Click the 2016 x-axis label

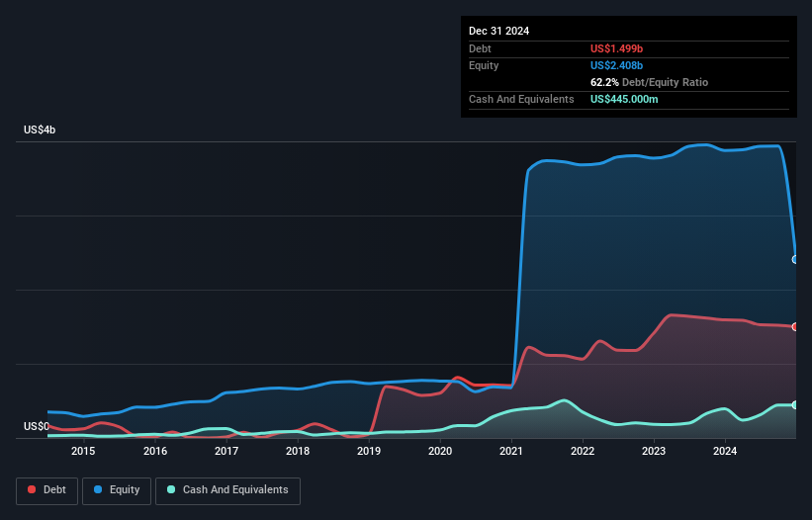click(x=155, y=451)
